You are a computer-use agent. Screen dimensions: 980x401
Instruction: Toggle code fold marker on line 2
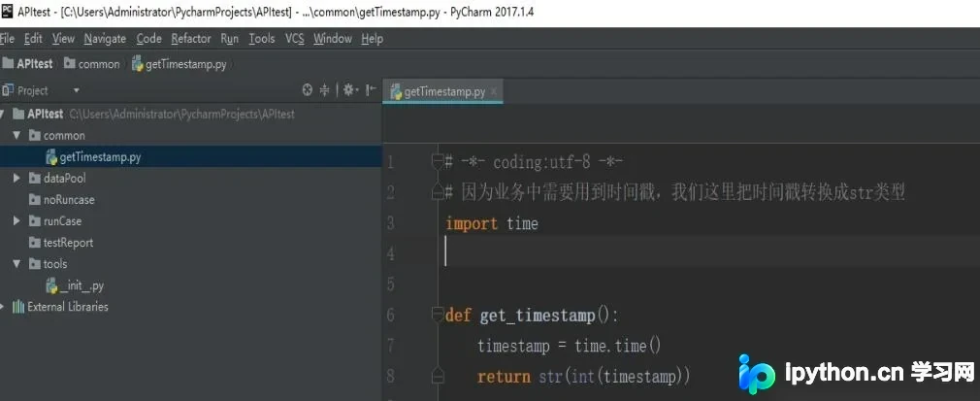click(x=438, y=192)
